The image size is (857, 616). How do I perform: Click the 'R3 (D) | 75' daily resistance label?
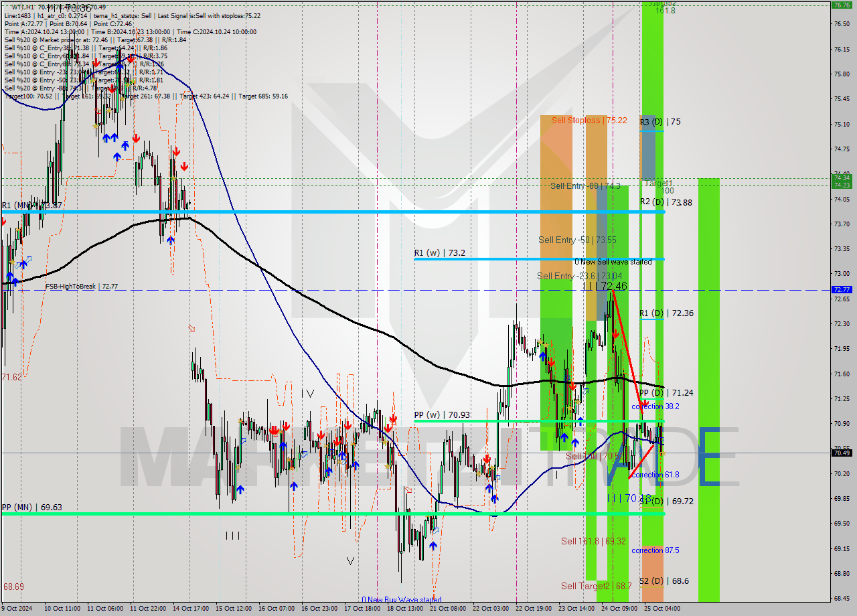[x=660, y=122]
